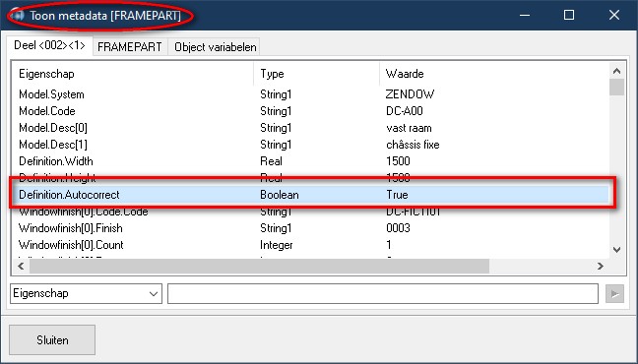
Task: Minimize the Toon metadata window
Action: click(525, 15)
